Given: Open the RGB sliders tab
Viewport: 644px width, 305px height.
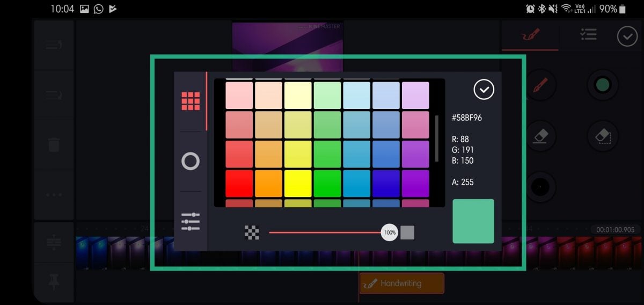Looking at the screenshot, I should [191, 221].
